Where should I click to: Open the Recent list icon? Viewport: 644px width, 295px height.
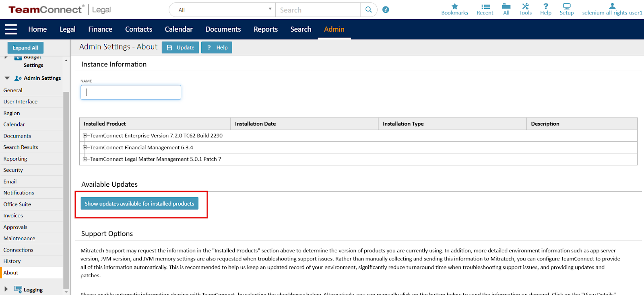[485, 6]
